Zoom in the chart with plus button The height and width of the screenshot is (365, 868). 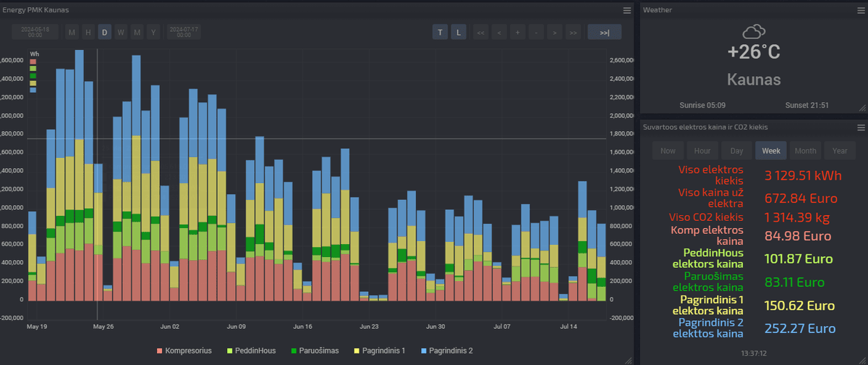517,32
